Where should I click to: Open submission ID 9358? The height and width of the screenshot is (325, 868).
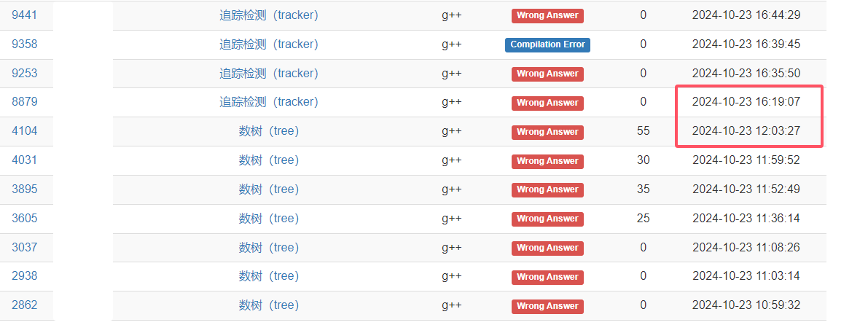[x=25, y=44]
